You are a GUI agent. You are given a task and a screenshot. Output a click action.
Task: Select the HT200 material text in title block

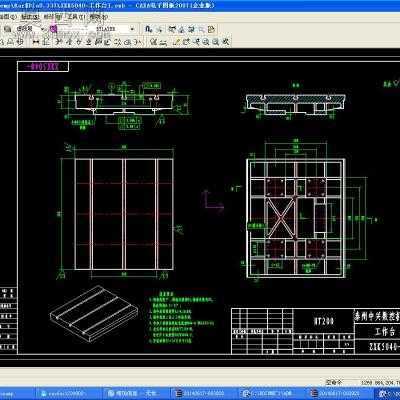[x=324, y=321]
